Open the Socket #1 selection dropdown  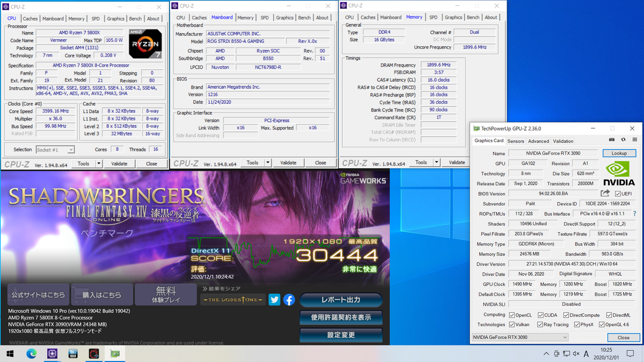(55, 150)
